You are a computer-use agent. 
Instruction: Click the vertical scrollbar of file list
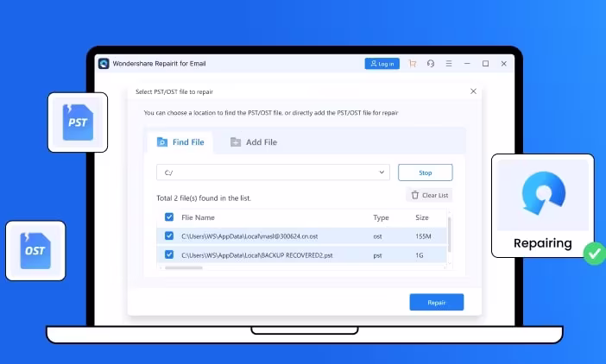pyautogui.click(x=449, y=235)
